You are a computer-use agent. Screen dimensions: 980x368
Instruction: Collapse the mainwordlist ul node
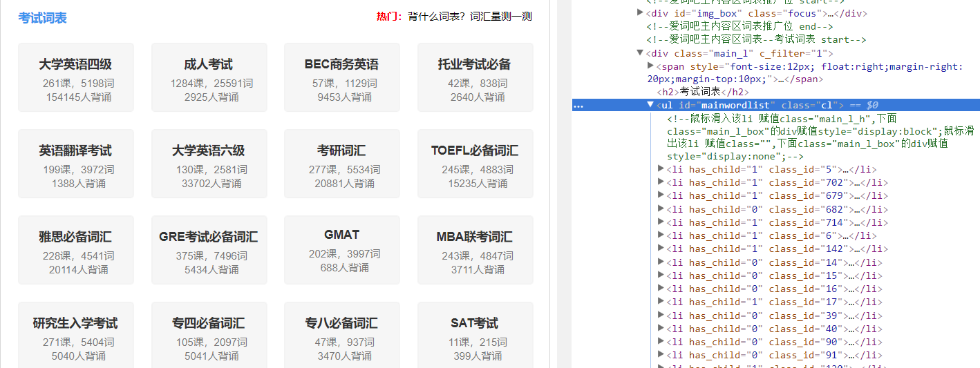click(x=650, y=104)
